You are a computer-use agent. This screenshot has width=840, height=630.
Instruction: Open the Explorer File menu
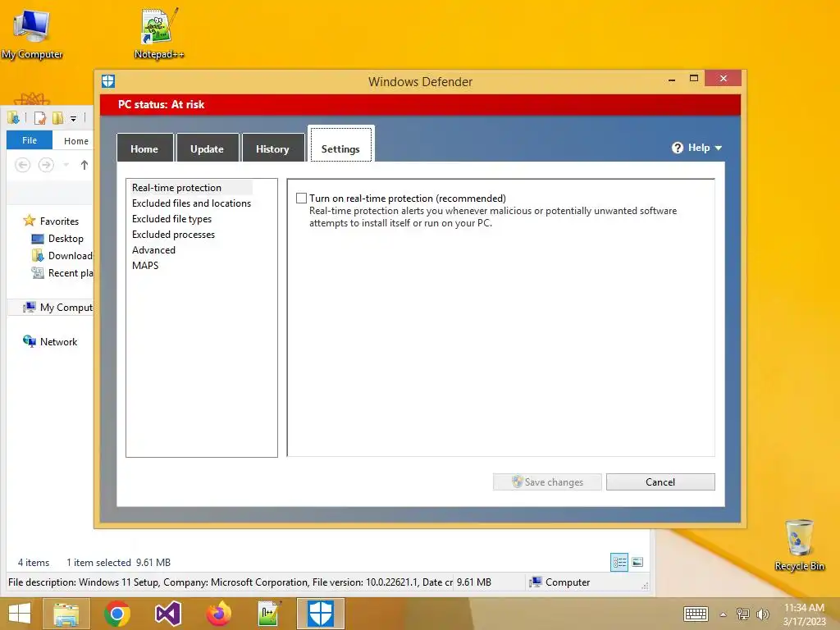[x=30, y=140]
